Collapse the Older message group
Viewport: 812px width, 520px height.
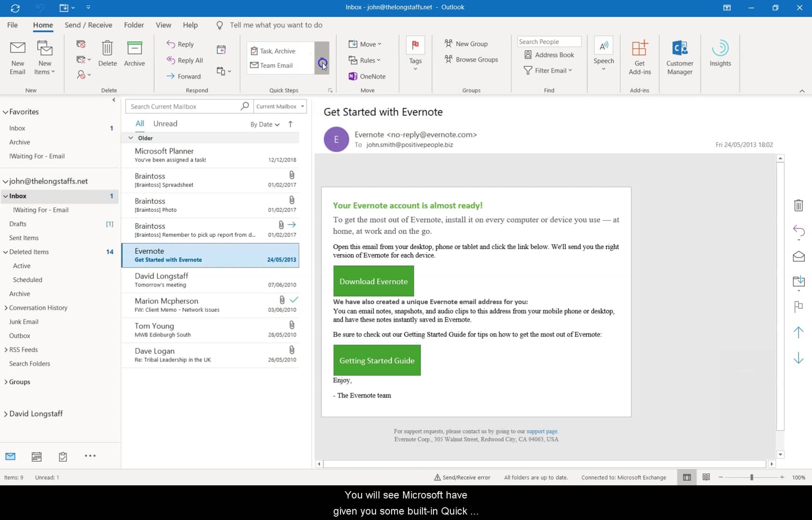click(x=131, y=138)
